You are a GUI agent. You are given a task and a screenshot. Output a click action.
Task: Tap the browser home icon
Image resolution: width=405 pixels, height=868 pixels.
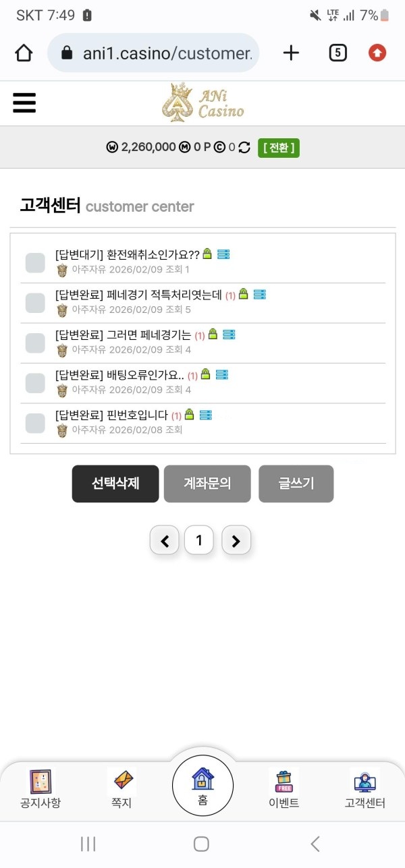(24, 53)
